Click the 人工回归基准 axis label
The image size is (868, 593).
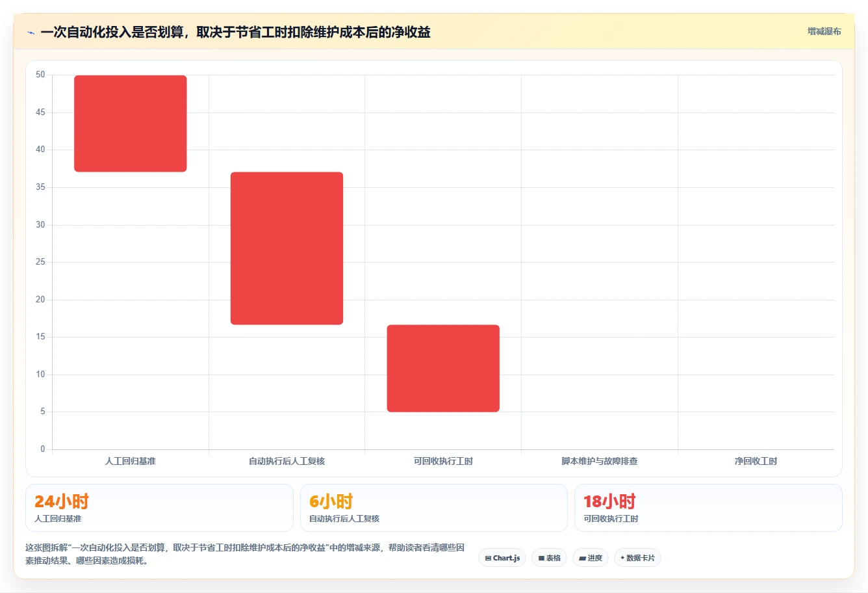click(131, 461)
